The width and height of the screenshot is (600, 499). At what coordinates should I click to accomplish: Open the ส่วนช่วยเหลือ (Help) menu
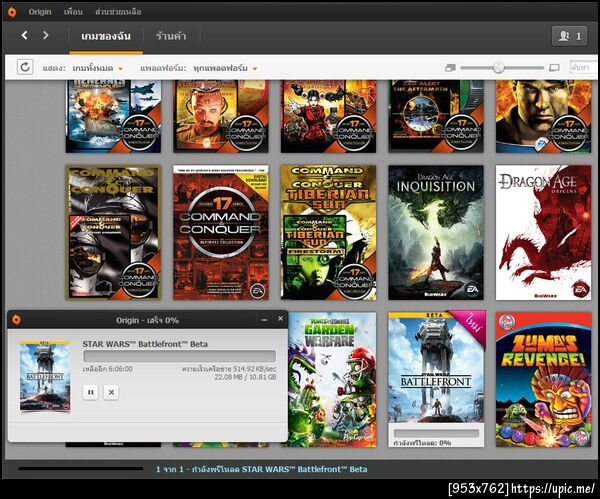[118, 12]
